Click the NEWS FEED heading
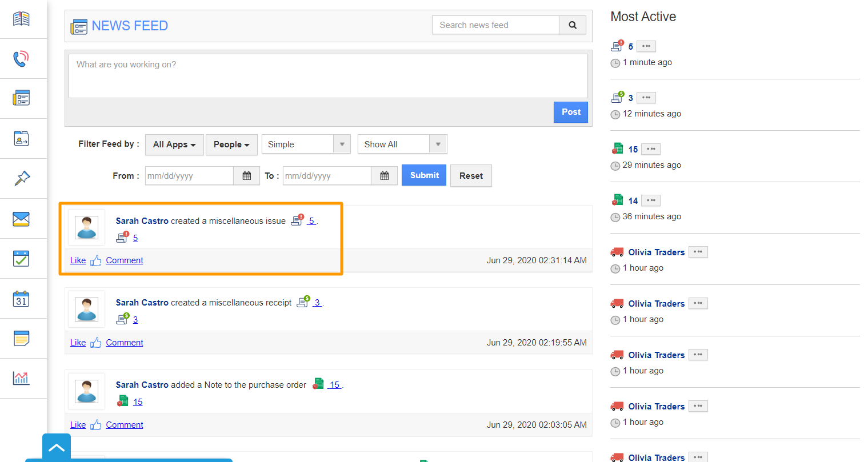This screenshot has width=868, height=462. tap(130, 26)
